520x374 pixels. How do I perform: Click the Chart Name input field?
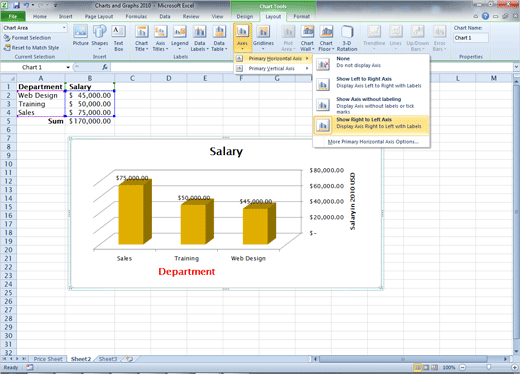tap(471, 38)
